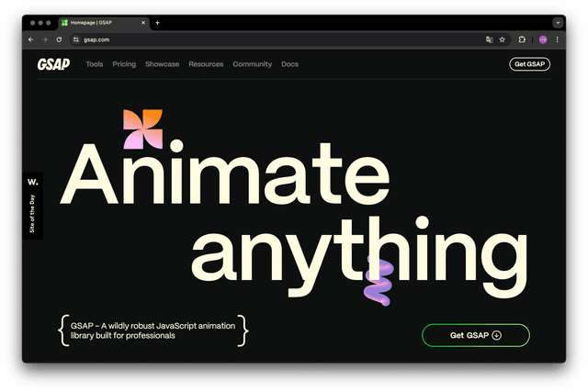Open the extensions puzzle icon
The width and height of the screenshot is (588, 392).
[x=522, y=39]
